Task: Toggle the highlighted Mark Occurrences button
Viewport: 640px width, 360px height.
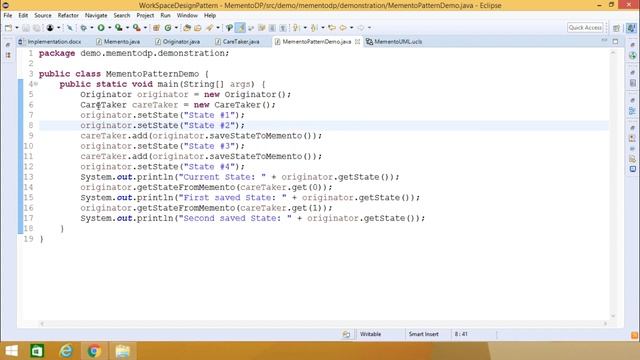Action: pyautogui.click(x=241, y=28)
